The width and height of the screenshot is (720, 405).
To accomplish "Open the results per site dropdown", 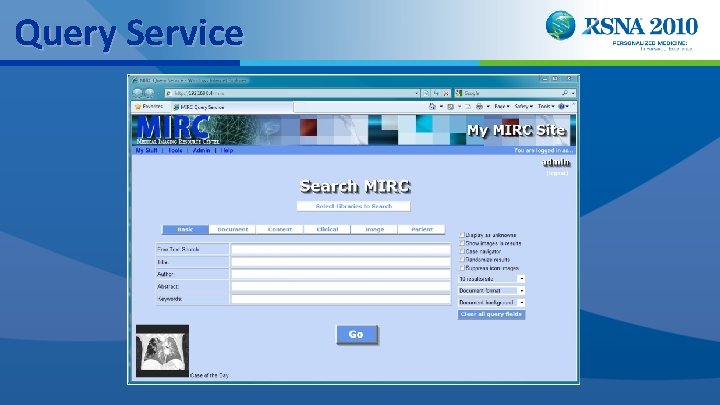I will click(x=491, y=279).
